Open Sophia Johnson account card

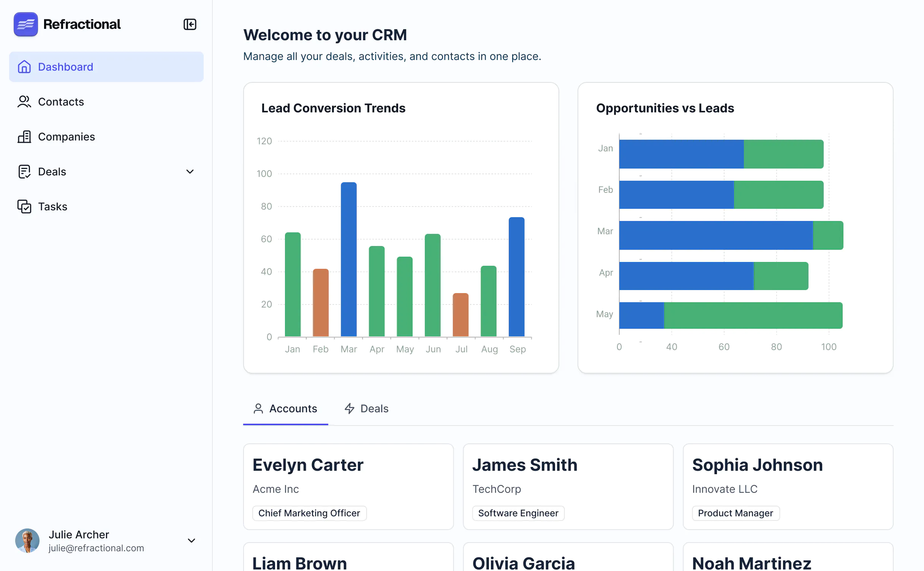[788, 486]
